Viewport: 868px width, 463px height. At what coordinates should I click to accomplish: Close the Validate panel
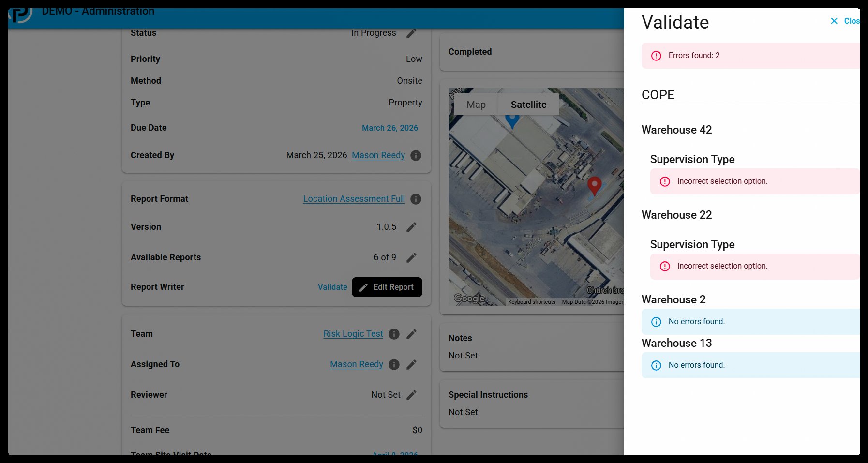(x=845, y=21)
